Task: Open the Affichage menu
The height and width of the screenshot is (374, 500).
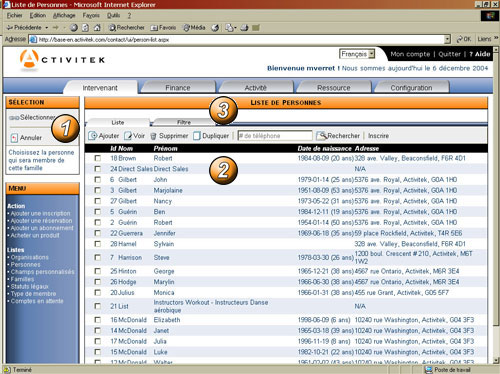Action: [x=64, y=15]
